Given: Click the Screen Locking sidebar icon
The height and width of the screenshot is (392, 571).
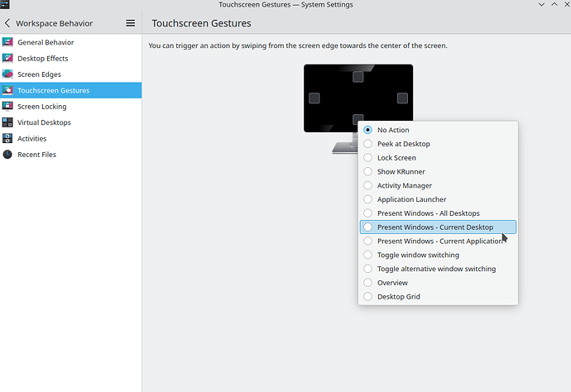Looking at the screenshot, I should coord(8,107).
